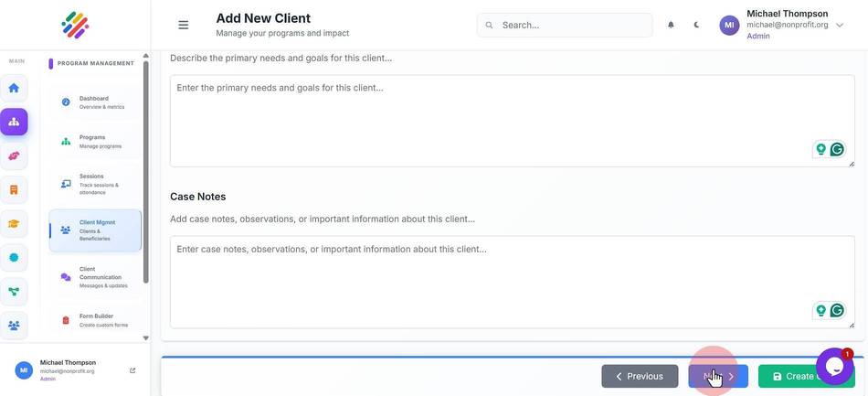Open the Home section in the main rail

(14, 88)
